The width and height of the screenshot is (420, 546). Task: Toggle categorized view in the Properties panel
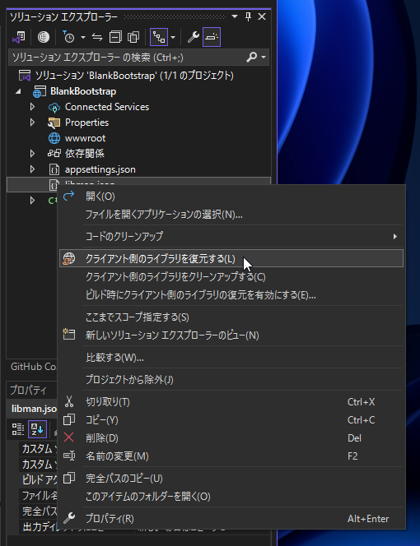pyautogui.click(x=18, y=429)
